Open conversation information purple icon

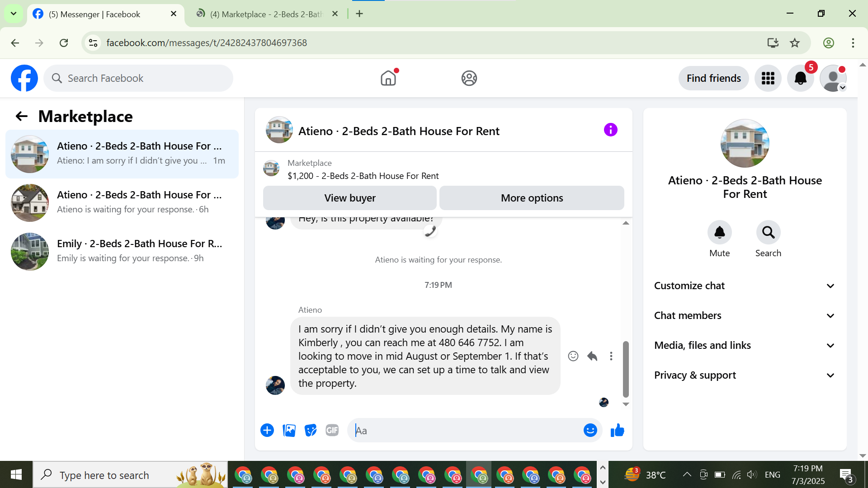point(610,130)
